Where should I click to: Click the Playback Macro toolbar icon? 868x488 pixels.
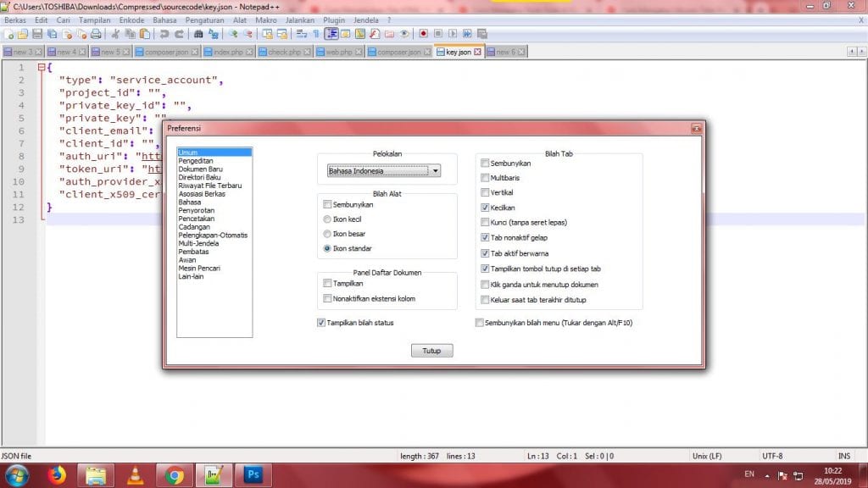tap(453, 34)
